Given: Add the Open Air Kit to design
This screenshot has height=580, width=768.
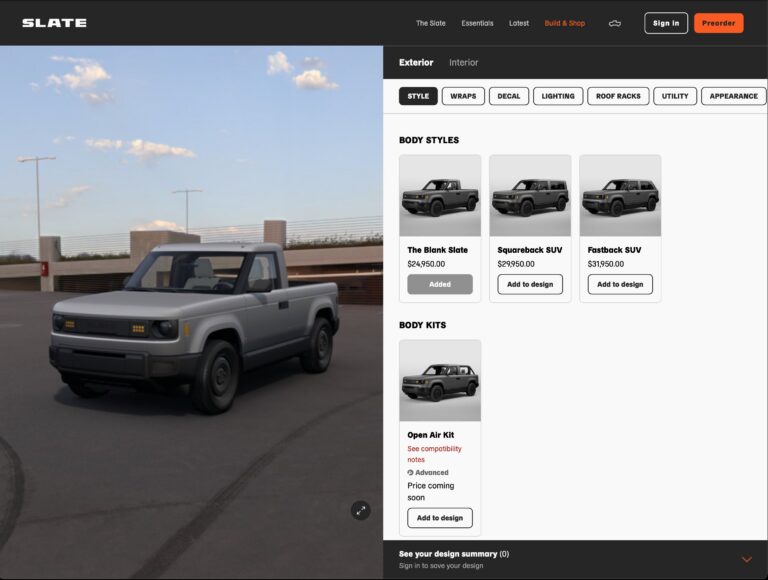Looking at the screenshot, I should tap(440, 518).
